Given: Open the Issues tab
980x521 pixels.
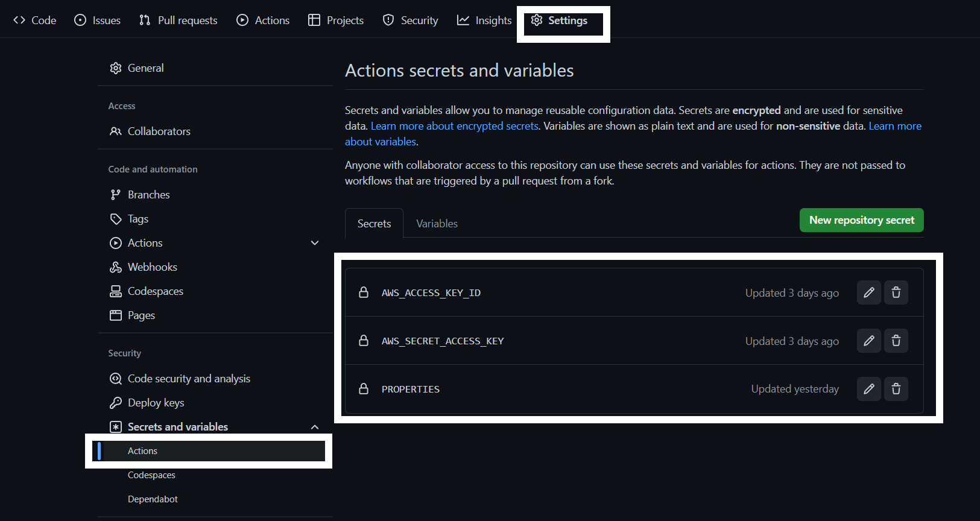Looking at the screenshot, I should coord(98,20).
